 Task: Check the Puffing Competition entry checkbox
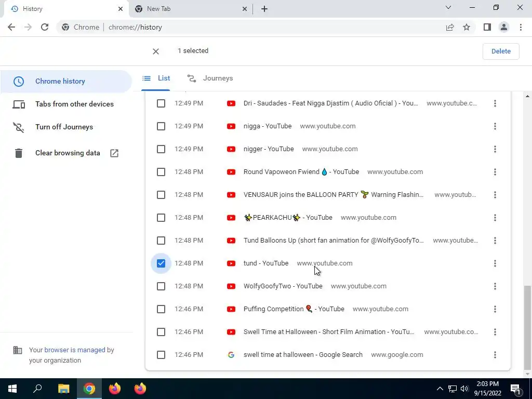click(x=161, y=309)
